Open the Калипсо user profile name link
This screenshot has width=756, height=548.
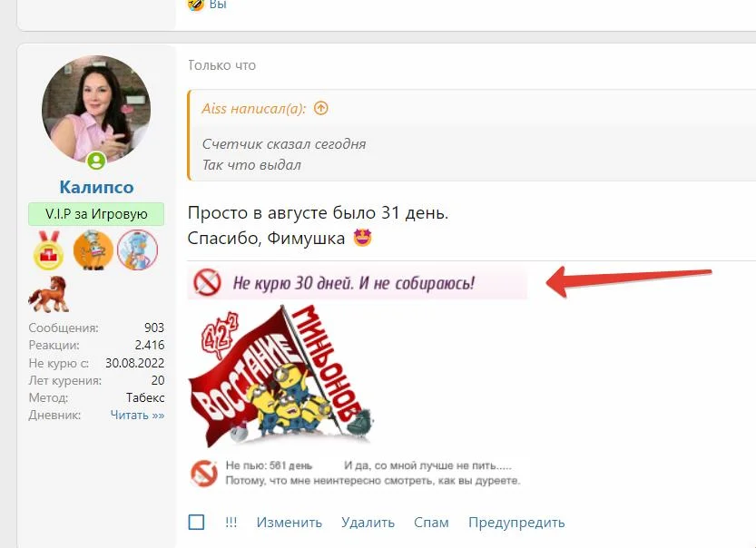(x=96, y=187)
